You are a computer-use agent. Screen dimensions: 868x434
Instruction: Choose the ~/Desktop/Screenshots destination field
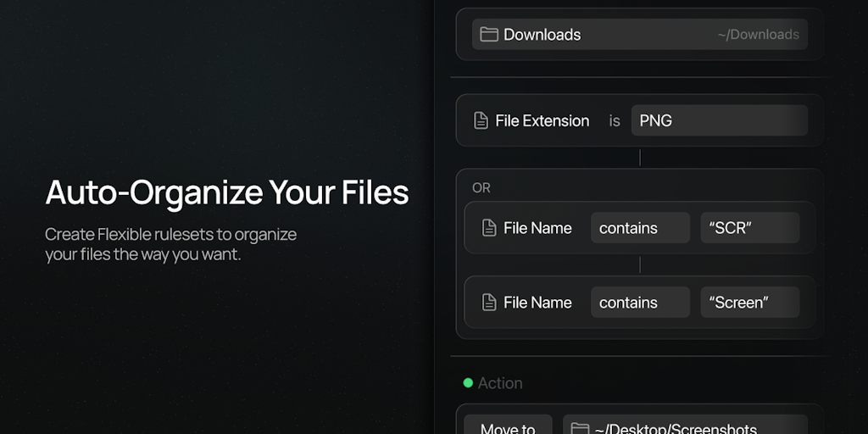(x=685, y=425)
